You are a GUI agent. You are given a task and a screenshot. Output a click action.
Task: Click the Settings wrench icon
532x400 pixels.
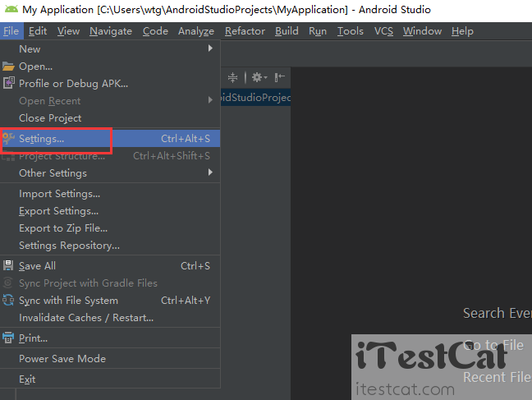click(8, 138)
